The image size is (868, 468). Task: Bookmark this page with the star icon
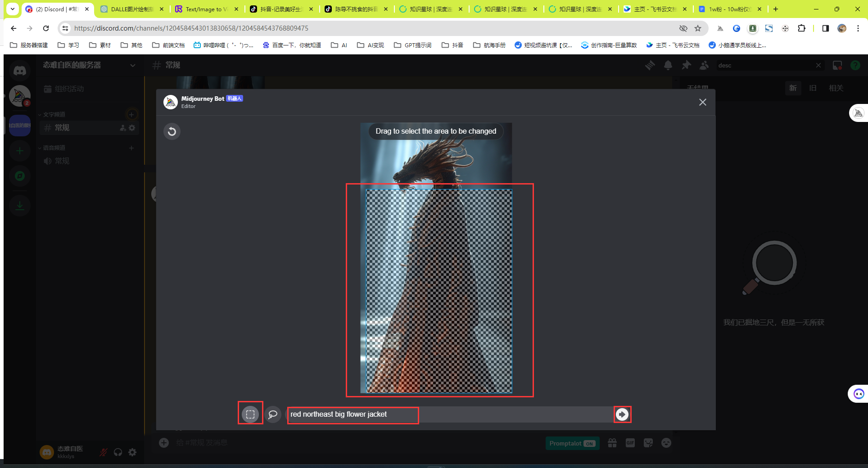698,28
